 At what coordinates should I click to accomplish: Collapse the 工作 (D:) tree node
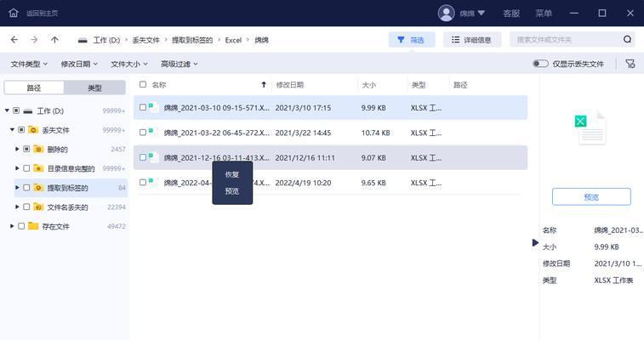(x=7, y=110)
